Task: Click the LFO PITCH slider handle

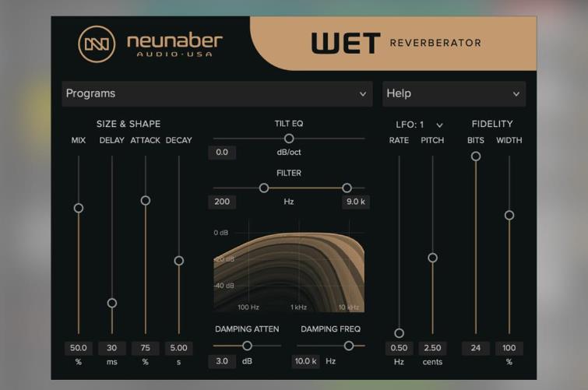Action: 432,258
